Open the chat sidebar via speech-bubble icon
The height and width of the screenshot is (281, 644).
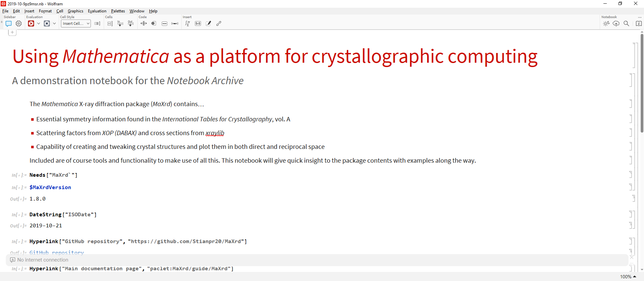tap(9, 23)
